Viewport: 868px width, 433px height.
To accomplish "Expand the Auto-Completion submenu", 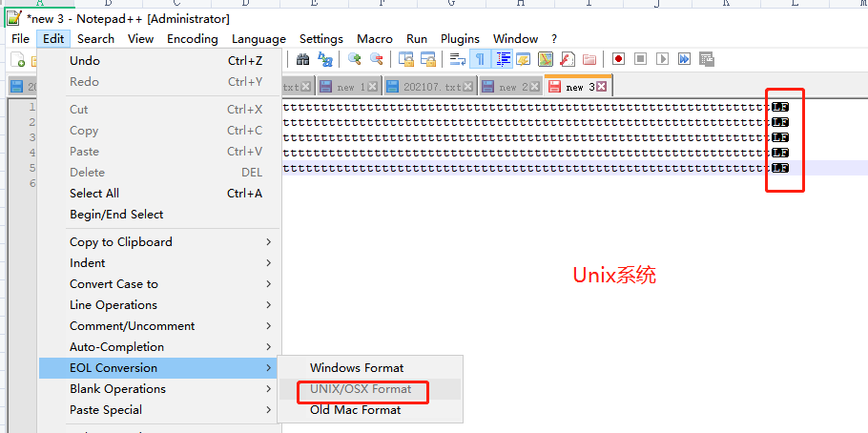I will click(x=160, y=347).
